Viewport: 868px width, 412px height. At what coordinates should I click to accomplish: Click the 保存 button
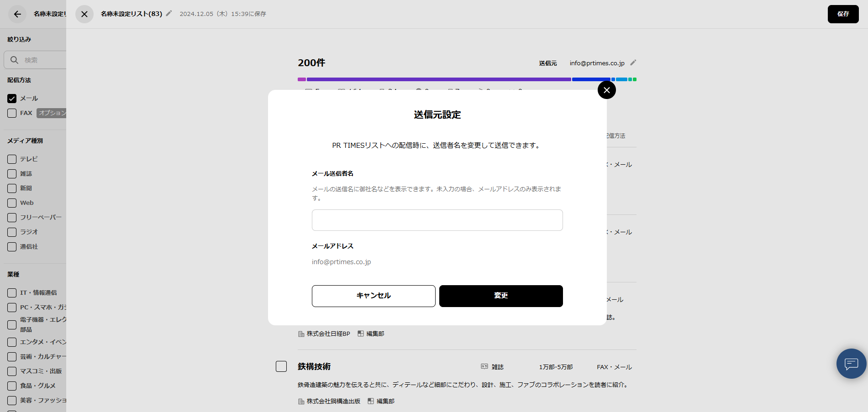[x=843, y=14]
